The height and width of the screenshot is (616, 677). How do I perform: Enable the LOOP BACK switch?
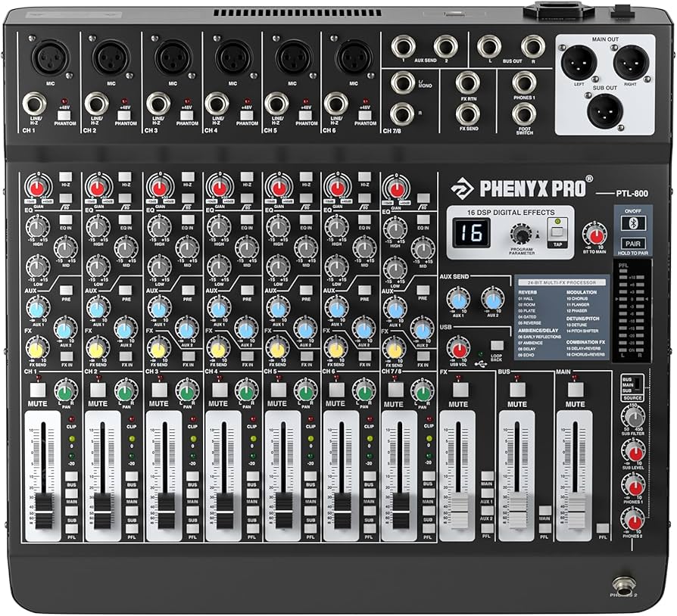497,344
